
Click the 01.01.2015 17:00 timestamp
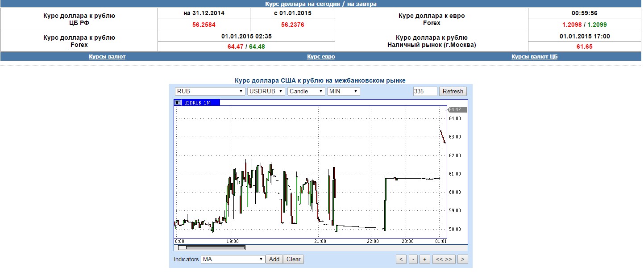(585, 36)
